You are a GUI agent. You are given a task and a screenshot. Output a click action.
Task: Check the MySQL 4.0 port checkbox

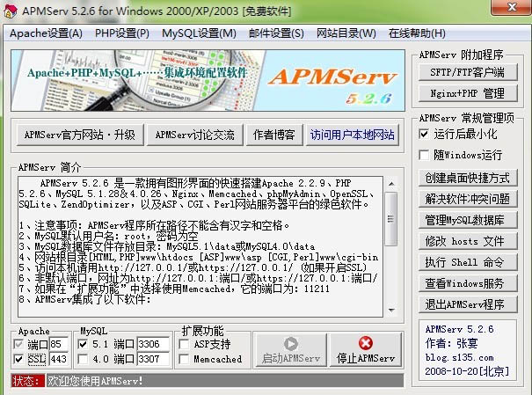coord(84,359)
